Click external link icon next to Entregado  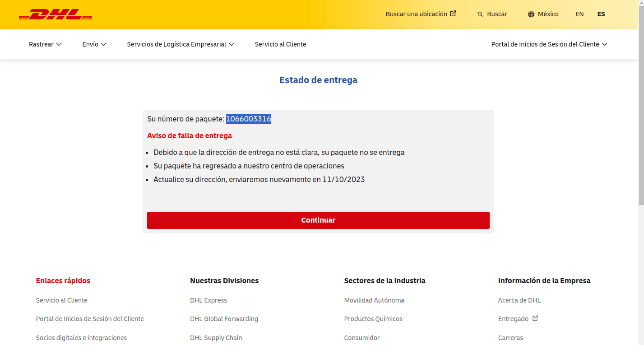[x=535, y=318]
